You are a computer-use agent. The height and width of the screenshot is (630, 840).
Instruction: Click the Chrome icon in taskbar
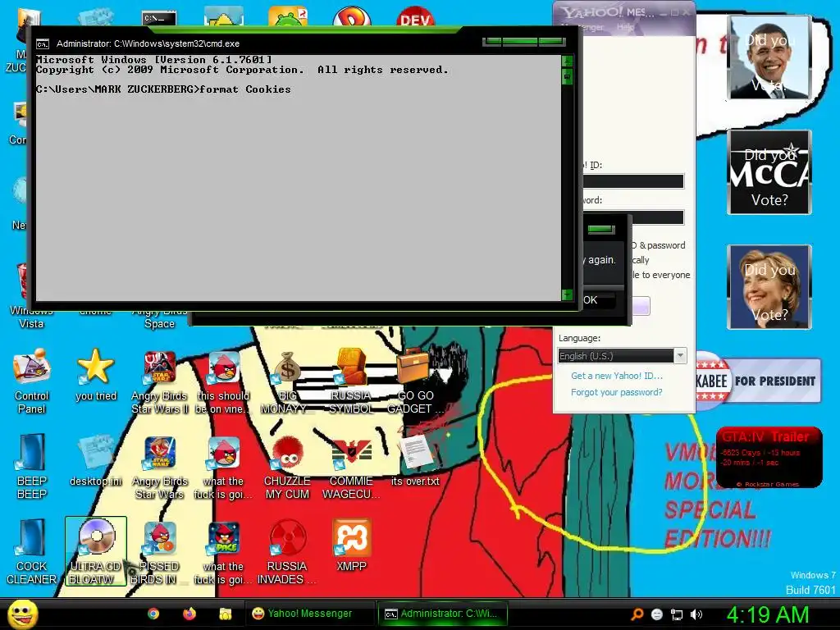tap(153, 614)
